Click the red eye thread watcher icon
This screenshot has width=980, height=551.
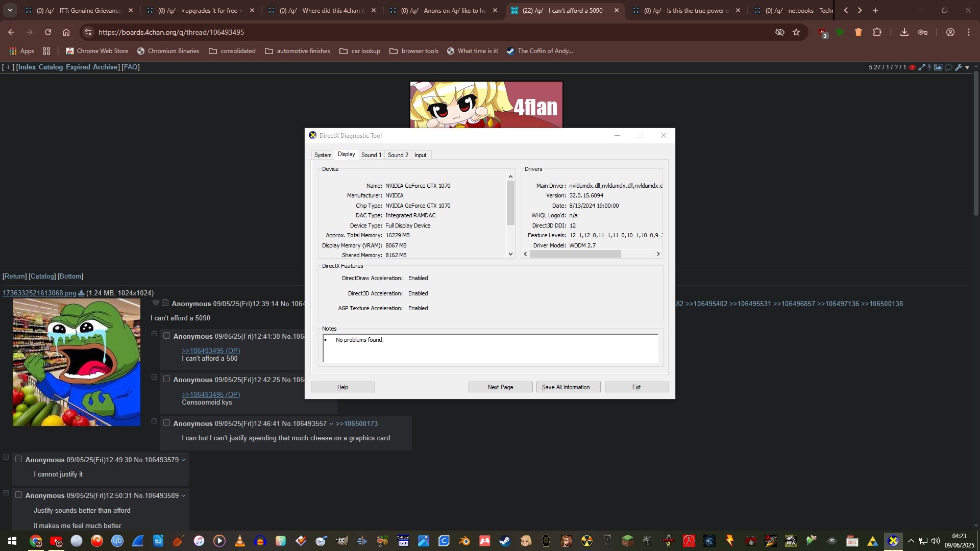pos(912,67)
